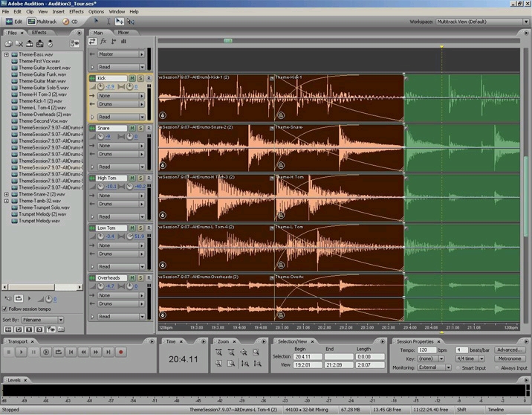This screenshot has height=415, width=532.
Task: Click the Metronome button
Action: point(510,358)
